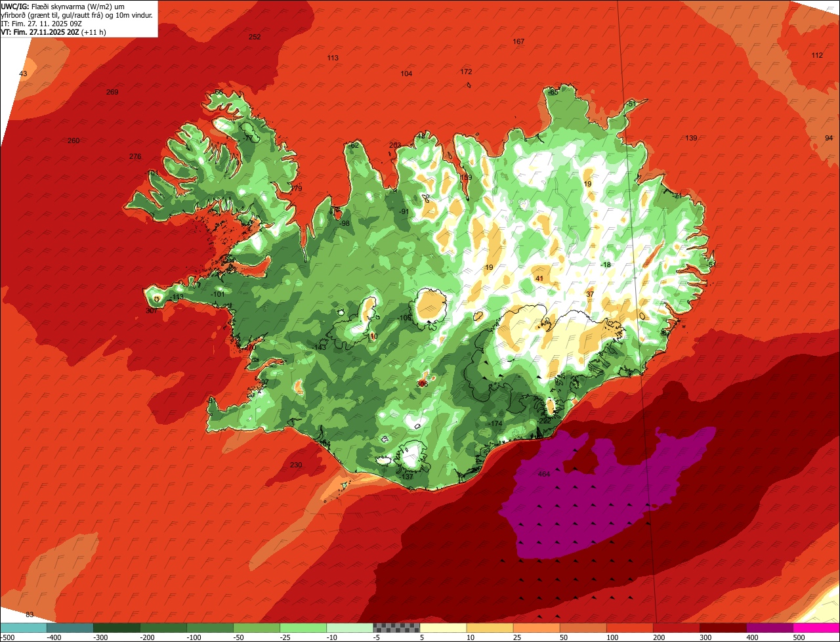Screen dimensions: 840x642
Task: Select the red 100 to 200 legend swatch
Action: coord(629,628)
